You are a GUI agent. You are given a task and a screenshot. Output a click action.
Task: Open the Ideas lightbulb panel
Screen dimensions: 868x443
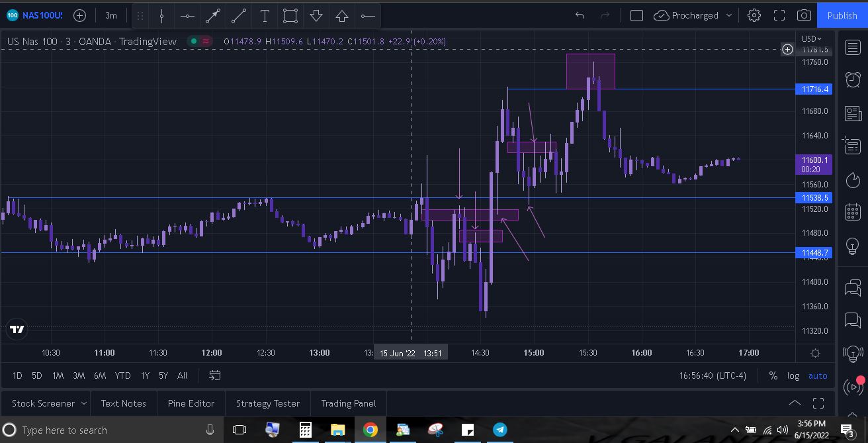tap(853, 246)
